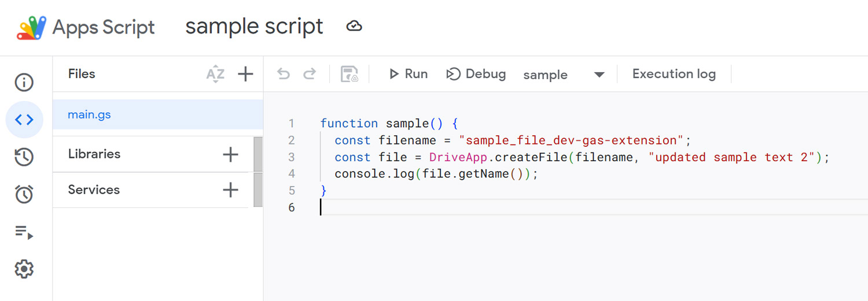868x301 pixels.
Task: Start Debug on the script
Action: [476, 74]
